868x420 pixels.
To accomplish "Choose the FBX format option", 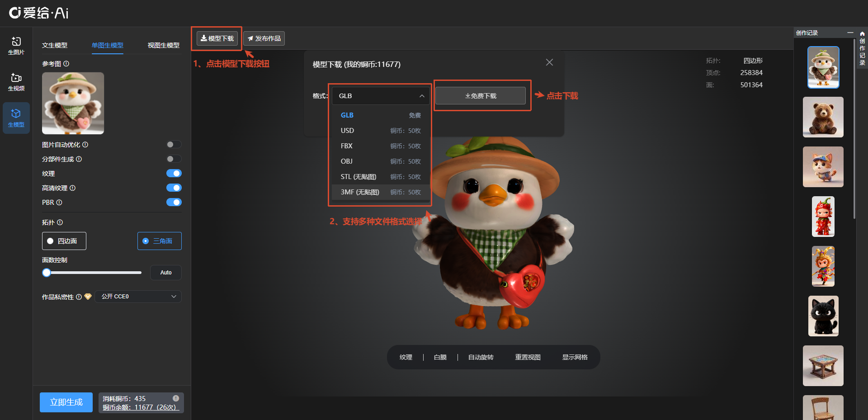I will 381,146.
